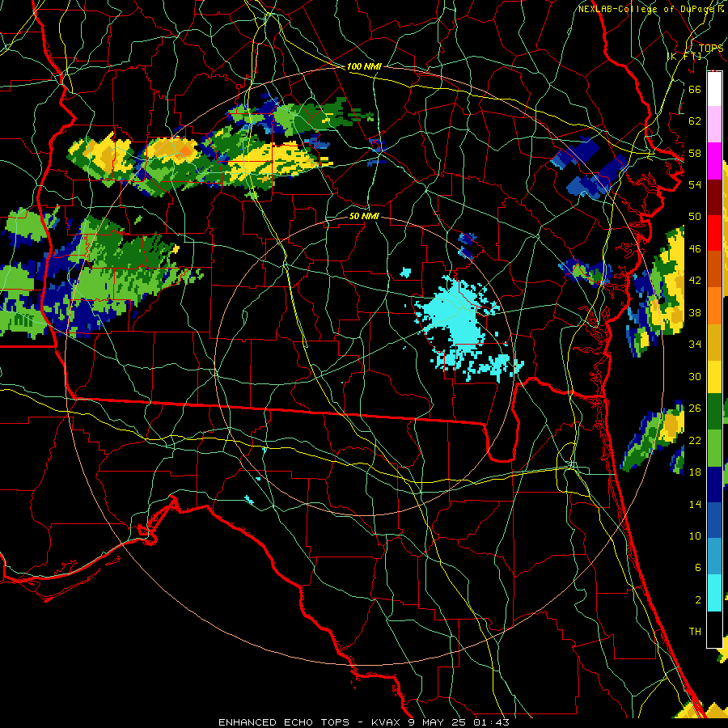
Task: Click the 'K FT' units label
Action: (685, 56)
